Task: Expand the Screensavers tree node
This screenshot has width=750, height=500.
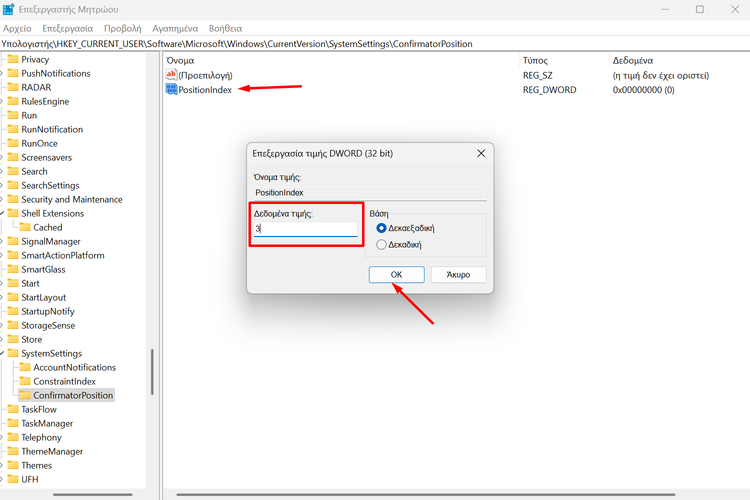Action: coord(2,157)
